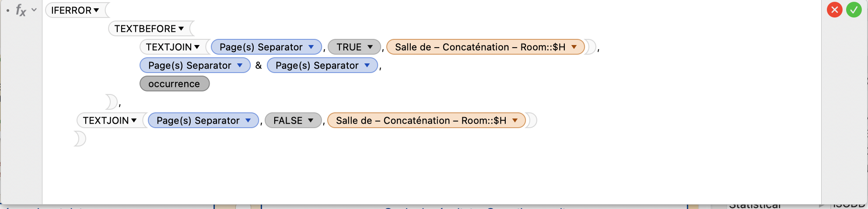Select the Page(s) Separator token after ampersand
This screenshot has height=209, width=868.
[322, 65]
